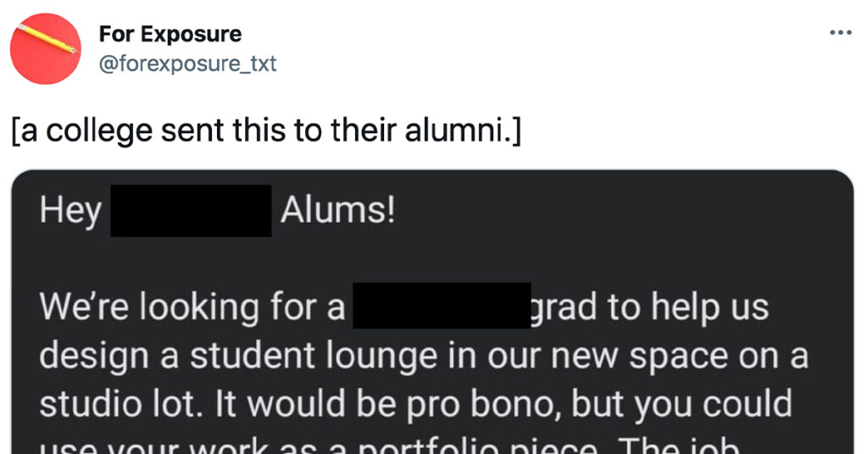Viewport: 868px width, 454px height.
Task: Open the embedded dark screenshot image
Action: pyautogui.click(x=432, y=312)
